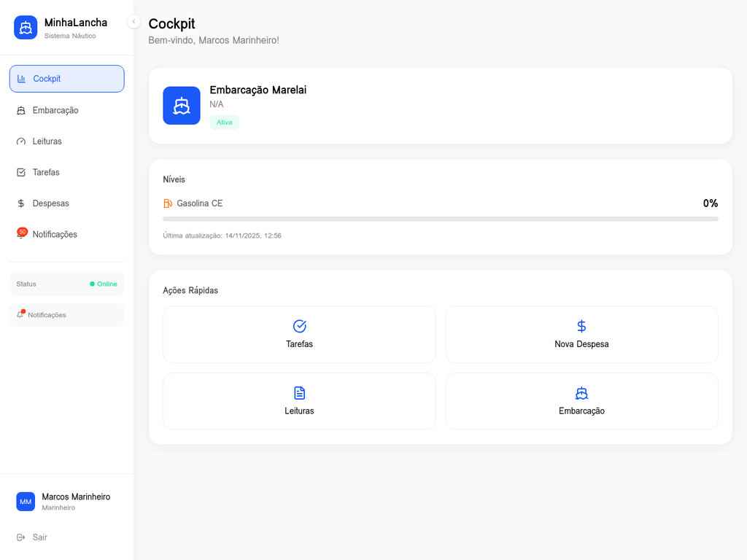
Task: Click the MM user avatar
Action: point(26,502)
